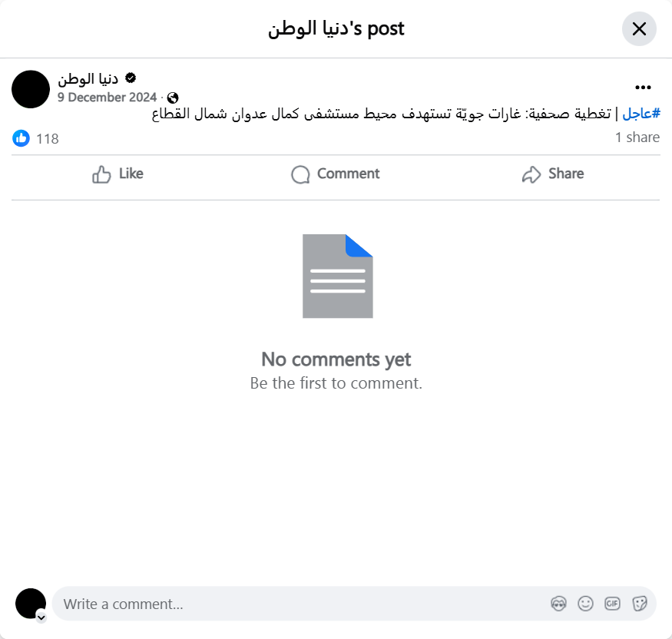Click the #عاجل hashtag link
Viewport: 672px width, 639px height.
[x=641, y=114]
